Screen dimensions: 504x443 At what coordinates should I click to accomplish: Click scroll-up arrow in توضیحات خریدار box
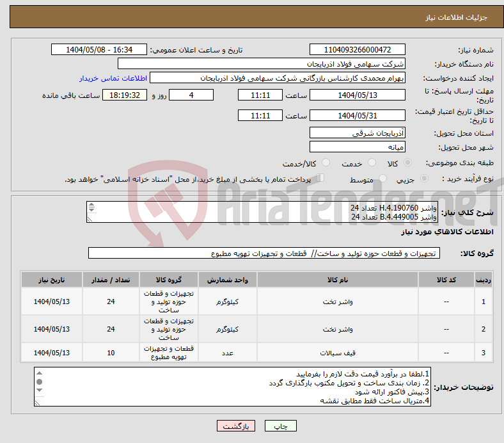coord(39,373)
